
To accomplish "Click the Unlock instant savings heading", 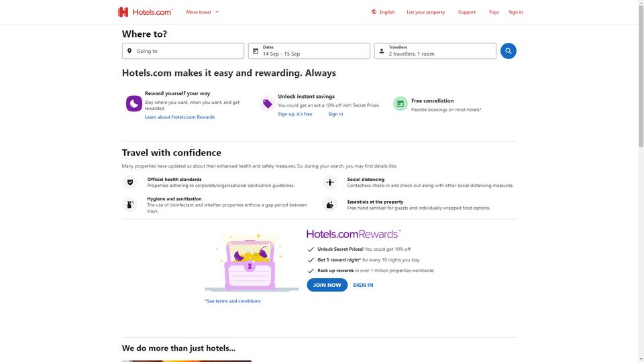I will (306, 96).
